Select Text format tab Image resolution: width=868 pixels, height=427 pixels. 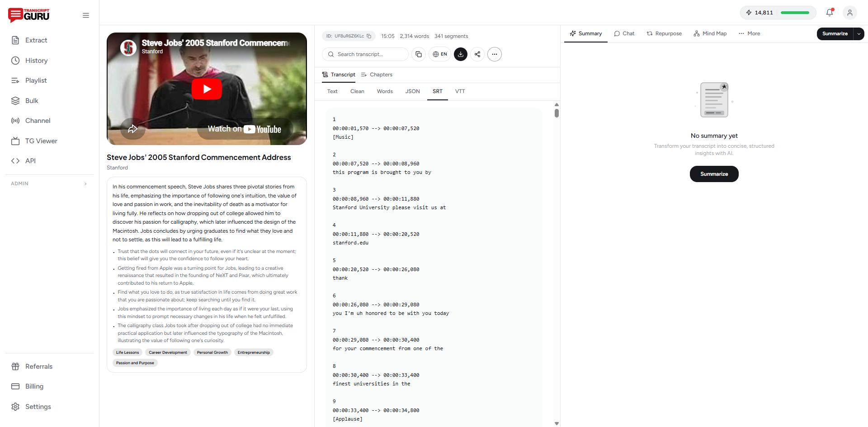[332, 91]
